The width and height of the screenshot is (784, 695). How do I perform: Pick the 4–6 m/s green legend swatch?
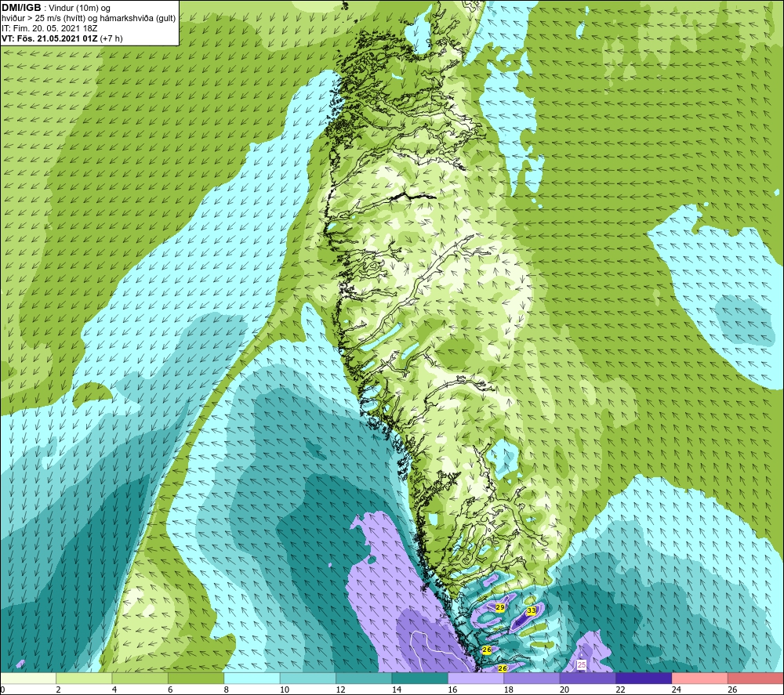(x=140, y=678)
